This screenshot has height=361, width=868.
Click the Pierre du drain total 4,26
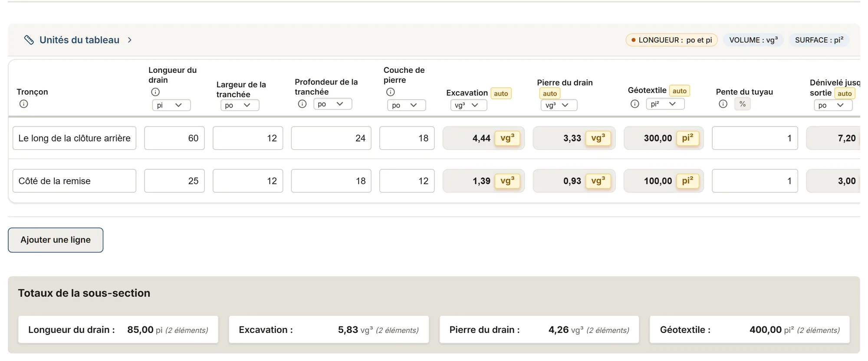559,330
